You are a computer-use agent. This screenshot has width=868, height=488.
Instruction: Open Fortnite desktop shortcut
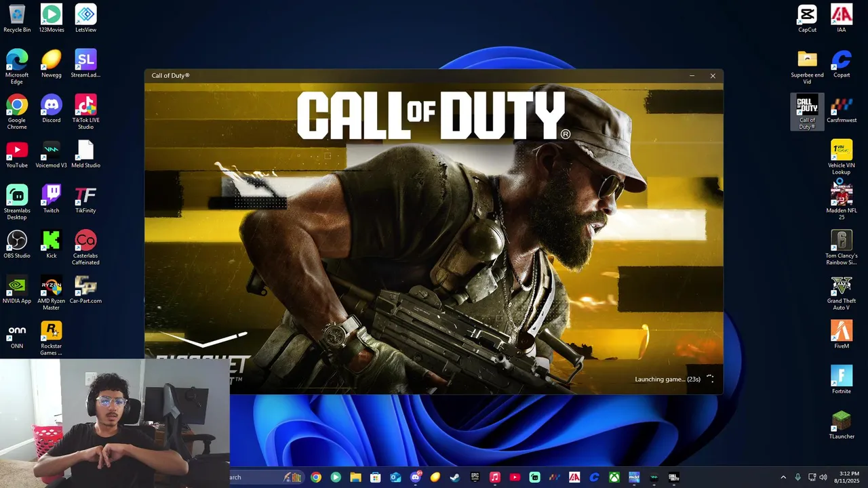tap(842, 380)
